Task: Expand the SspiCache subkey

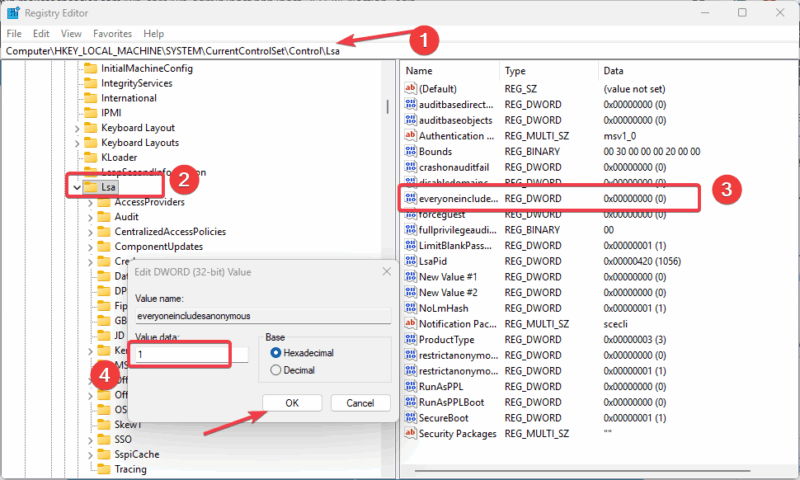Action: 90,454
